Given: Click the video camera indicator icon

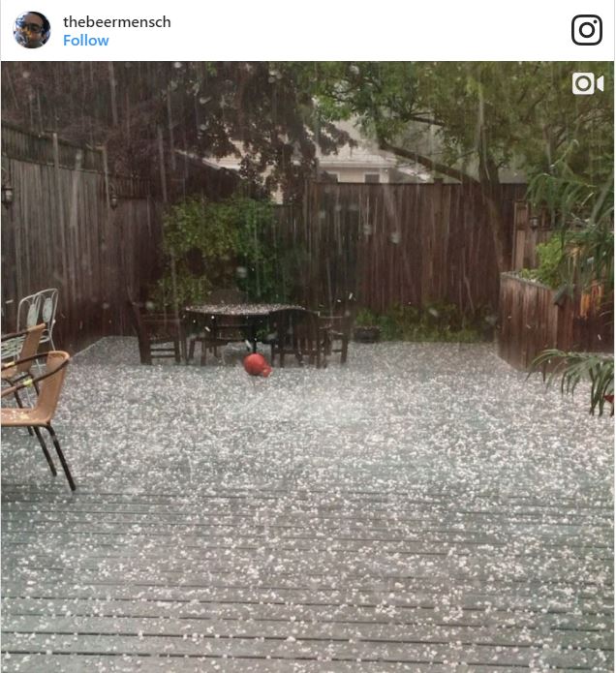Looking at the screenshot, I should (x=588, y=83).
